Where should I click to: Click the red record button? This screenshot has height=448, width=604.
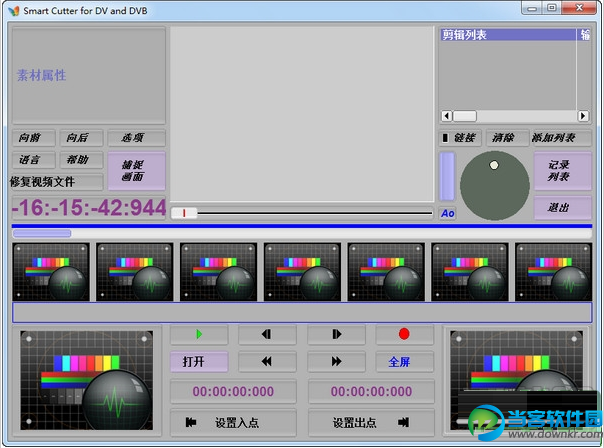click(x=404, y=334)
